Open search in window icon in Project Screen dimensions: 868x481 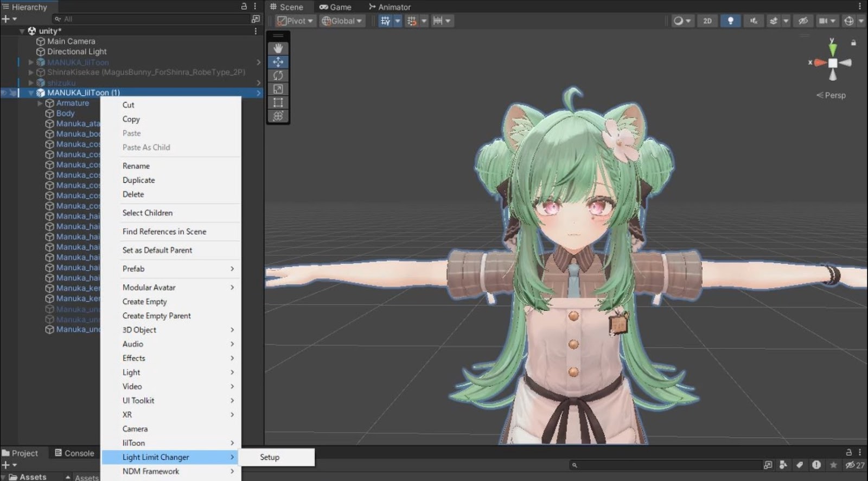[768, 465]
